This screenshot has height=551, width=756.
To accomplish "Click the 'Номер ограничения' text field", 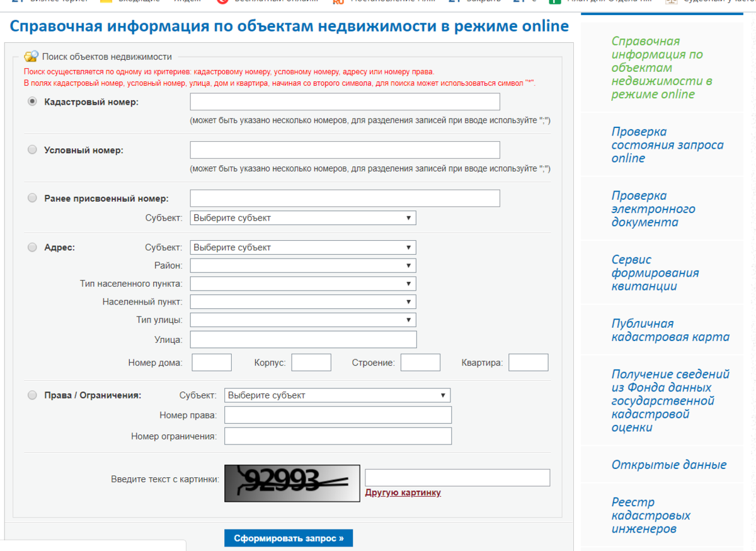I will (x=338, y=436).
